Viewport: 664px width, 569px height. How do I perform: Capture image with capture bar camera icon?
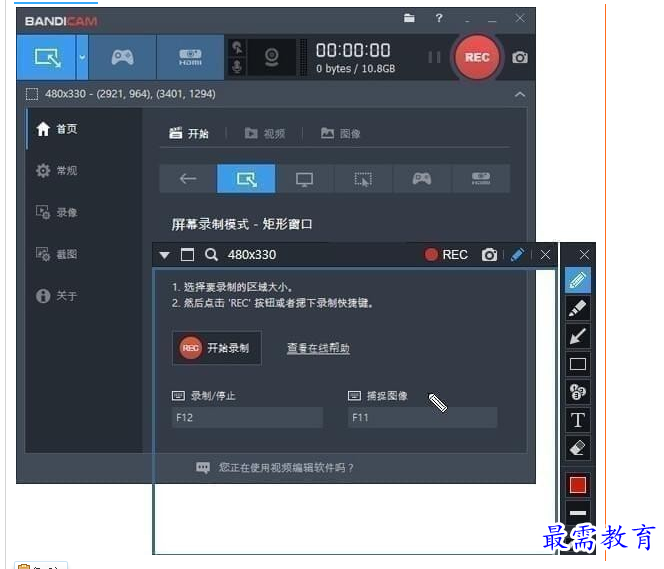point(489,255)
